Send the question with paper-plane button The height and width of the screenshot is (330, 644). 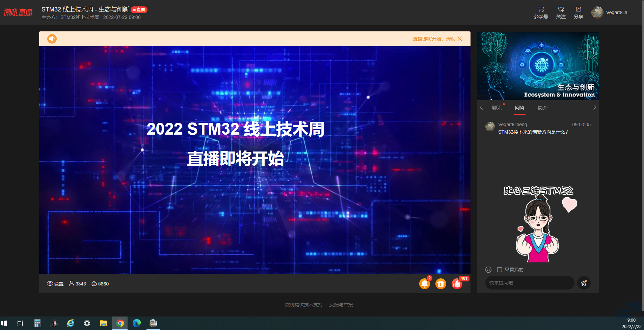tap(584, 283)
